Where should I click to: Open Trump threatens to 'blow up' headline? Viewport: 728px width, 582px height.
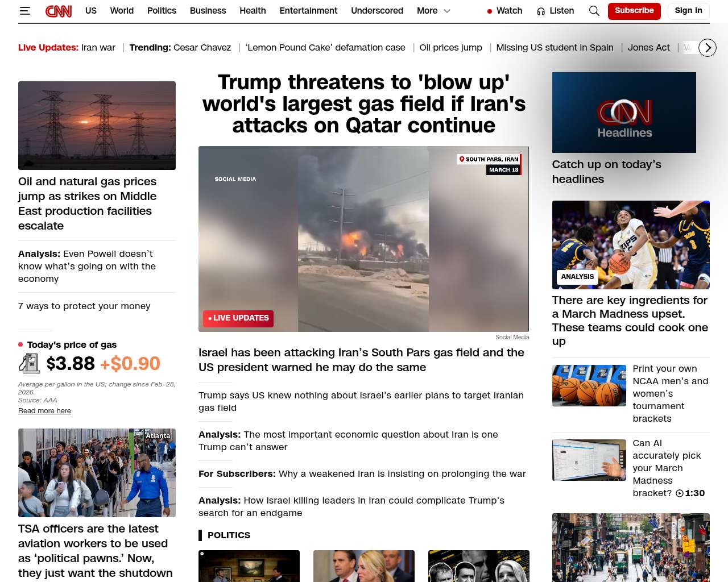point(364,104)
